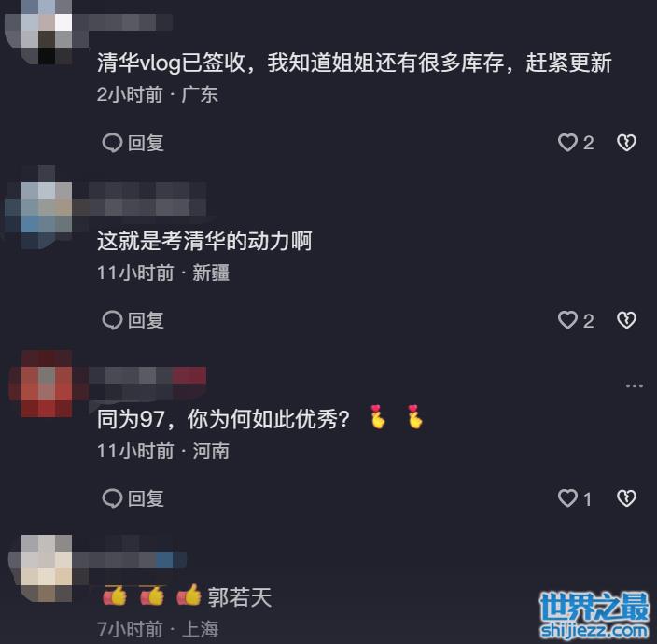
Task: Open the three-dots menu on 河南 comment
Action: pyautogui.click(x=634, y=385)
